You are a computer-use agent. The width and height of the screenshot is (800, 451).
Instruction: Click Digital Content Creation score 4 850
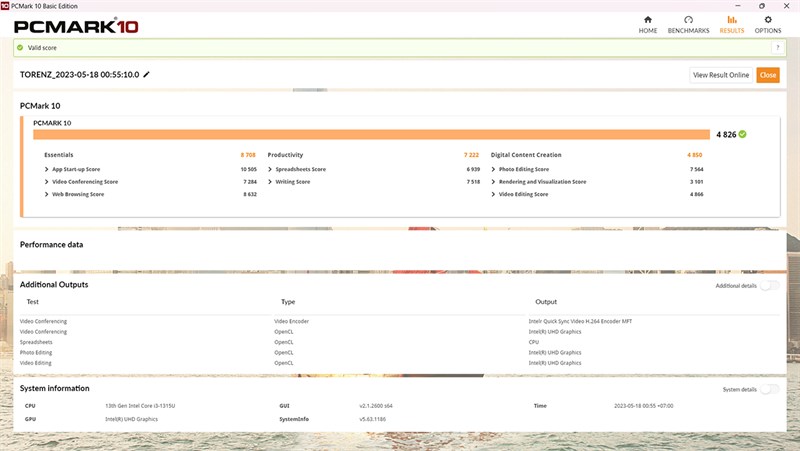click(694, 155)
